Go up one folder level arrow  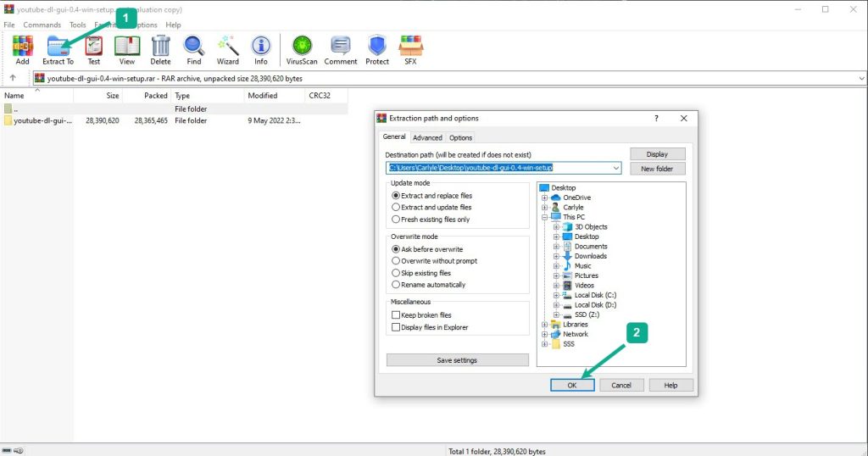coord(13,78)
